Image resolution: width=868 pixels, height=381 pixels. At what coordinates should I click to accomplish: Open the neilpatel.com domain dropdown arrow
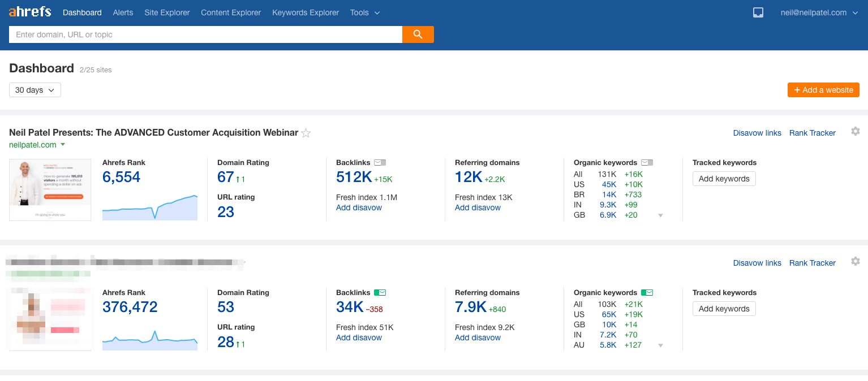(63, 145)
